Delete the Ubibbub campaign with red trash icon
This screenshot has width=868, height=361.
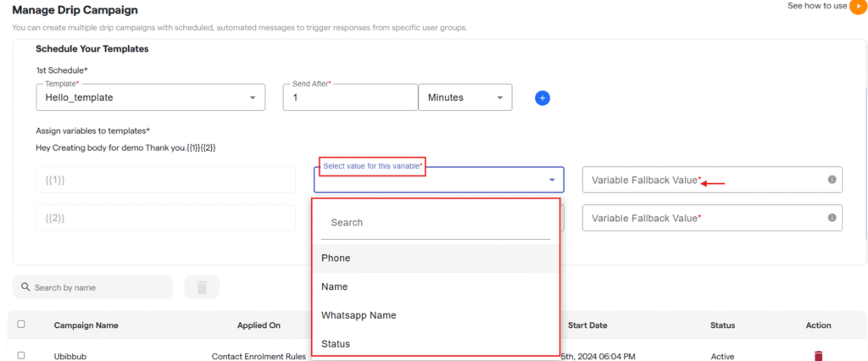tap(818, 356)
